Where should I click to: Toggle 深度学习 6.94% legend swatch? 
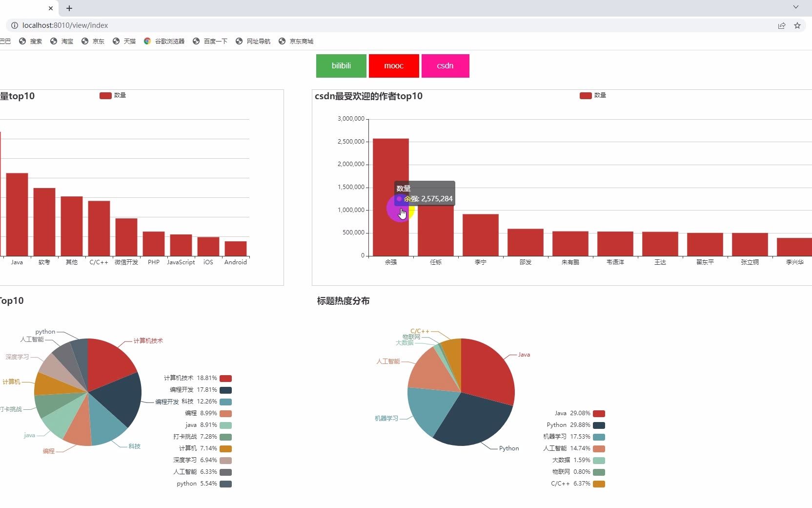[225, 461]
